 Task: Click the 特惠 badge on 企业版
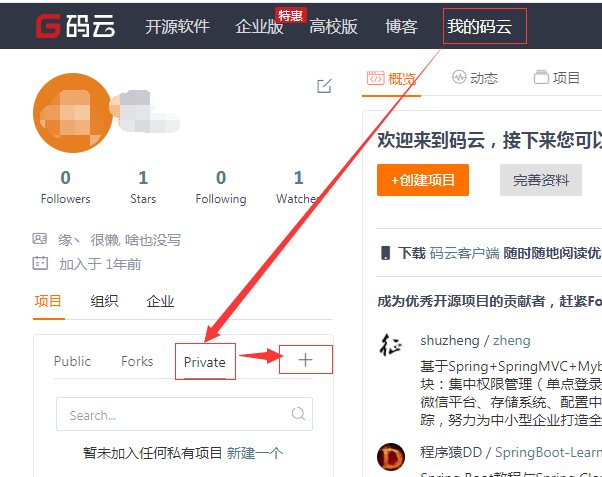click(291, 15)
